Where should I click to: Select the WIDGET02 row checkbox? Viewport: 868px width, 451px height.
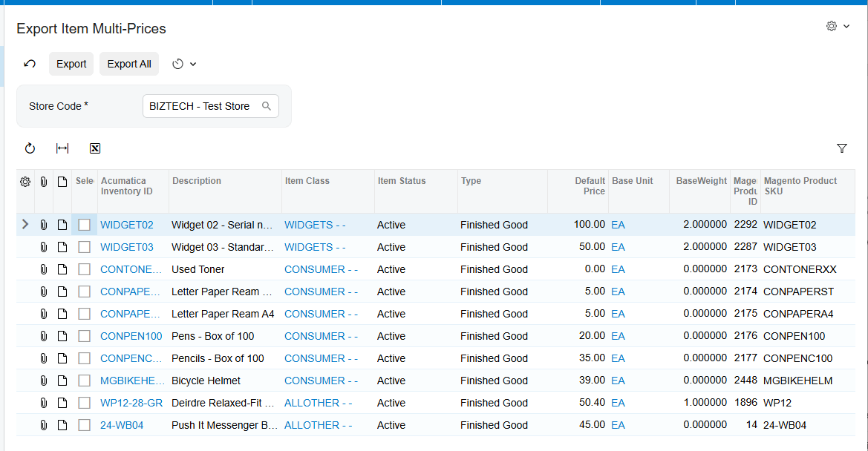point(84,225)
